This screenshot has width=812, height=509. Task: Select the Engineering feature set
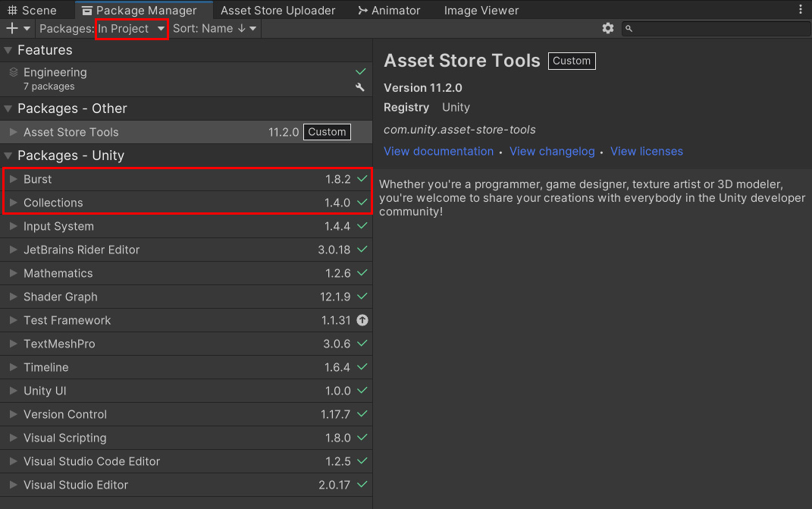[186, 79]
